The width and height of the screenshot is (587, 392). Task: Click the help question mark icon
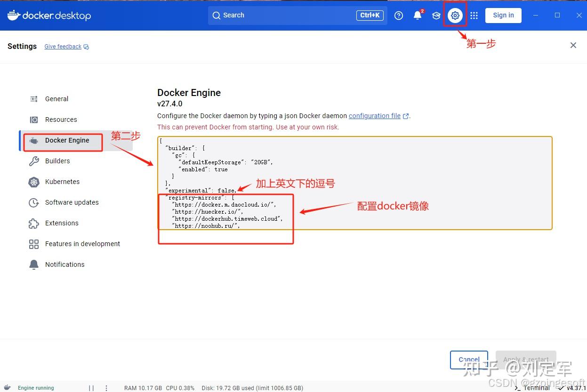(399, 16)
